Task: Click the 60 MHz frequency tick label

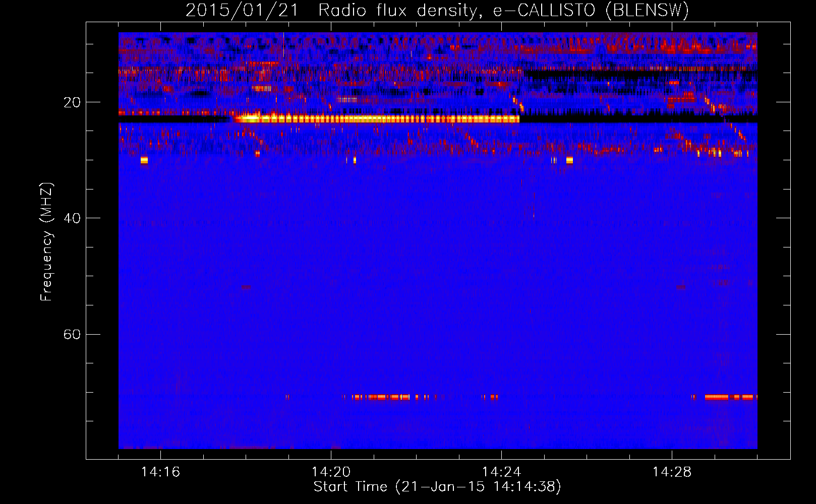Action: [x=72, y=335]
